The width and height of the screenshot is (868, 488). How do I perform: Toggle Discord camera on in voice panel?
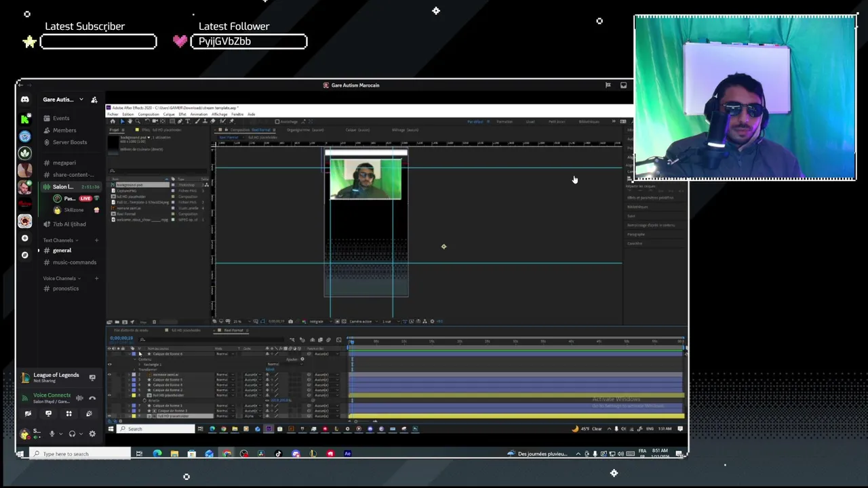click(28, 413)
